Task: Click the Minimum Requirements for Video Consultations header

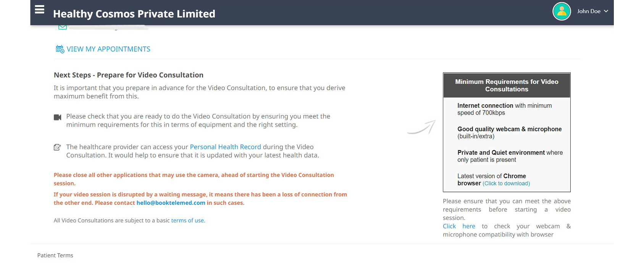Action: tap(507, 85)
